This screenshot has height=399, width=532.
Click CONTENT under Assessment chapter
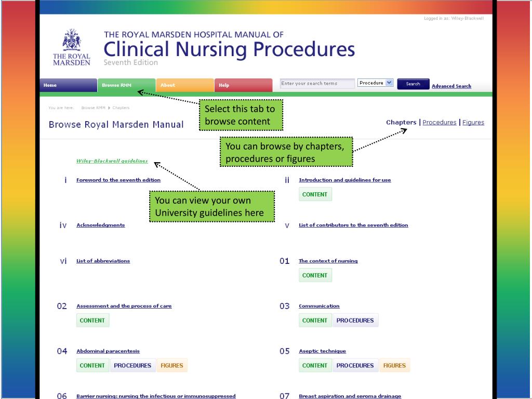(92, 320)
